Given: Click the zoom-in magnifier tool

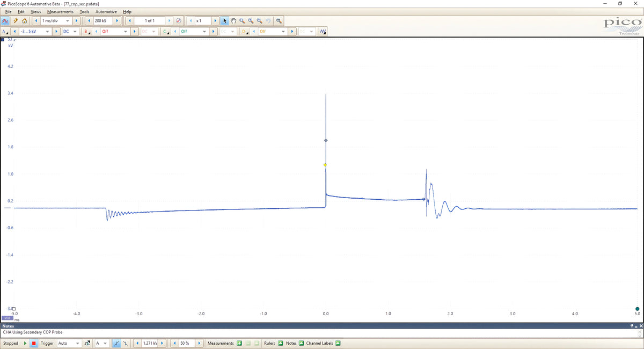Looking at the screenshot, I should [251, 20].
